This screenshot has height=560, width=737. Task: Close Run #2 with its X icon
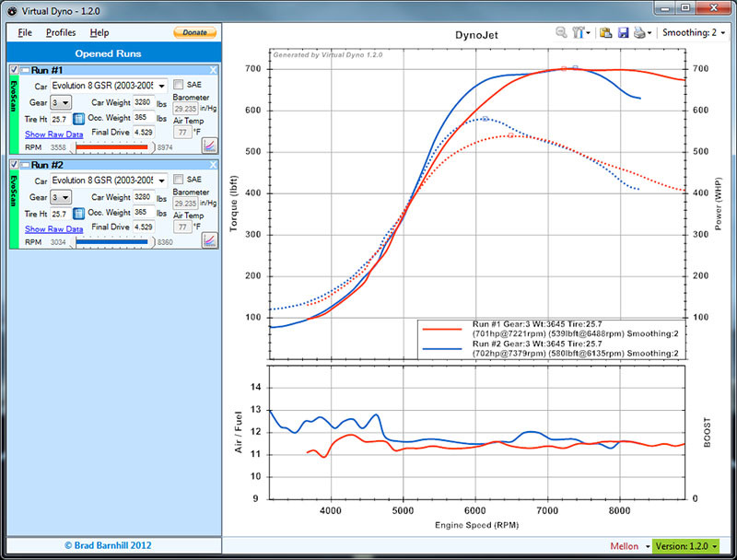click(213, 165)
